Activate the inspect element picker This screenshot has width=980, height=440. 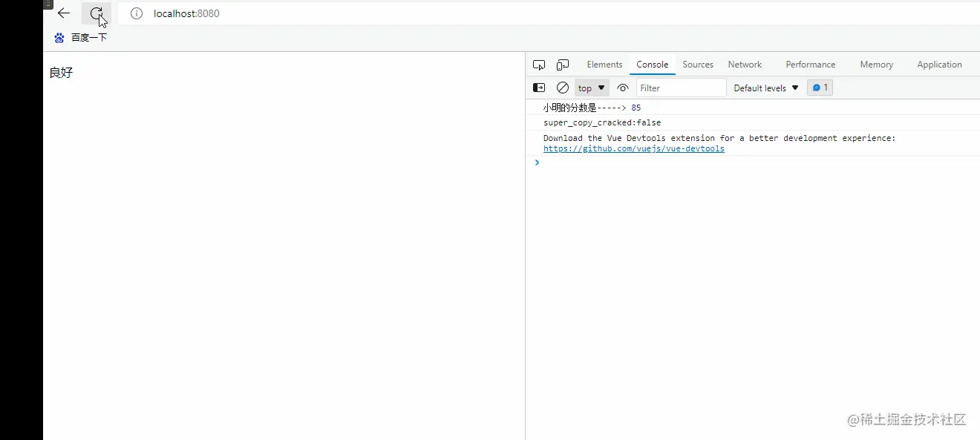[x=539, y=65]
